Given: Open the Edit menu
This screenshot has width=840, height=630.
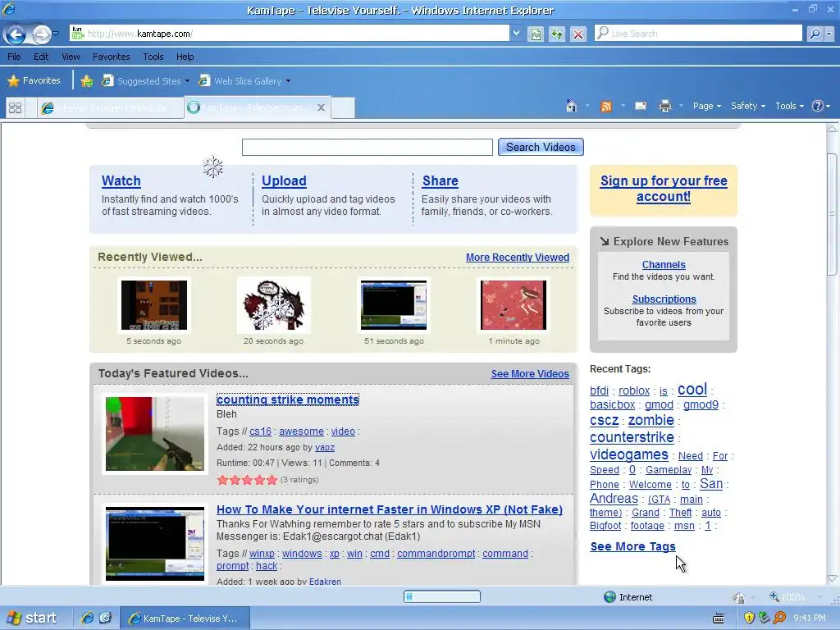Looking at the screenshot, I should 41,57.
